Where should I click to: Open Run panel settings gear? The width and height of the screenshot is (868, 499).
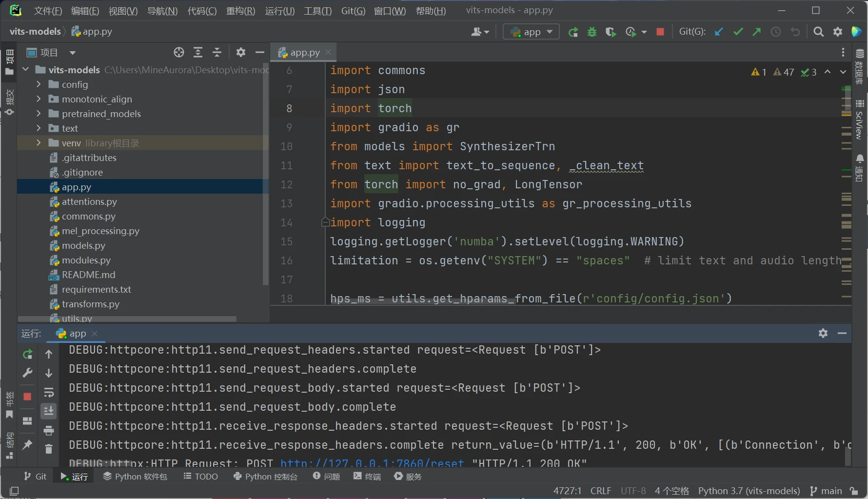(823, 333)
